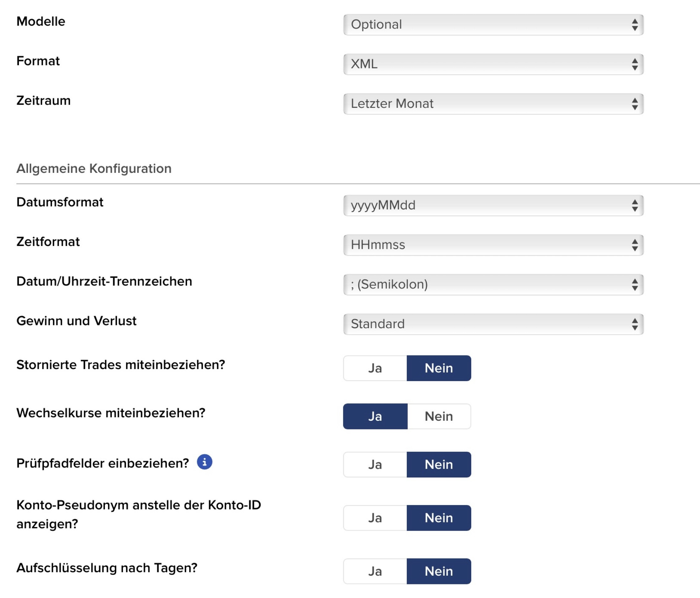Open the Datum/Uhrzeit-Trennzeichen dropdown

point(493,284)
